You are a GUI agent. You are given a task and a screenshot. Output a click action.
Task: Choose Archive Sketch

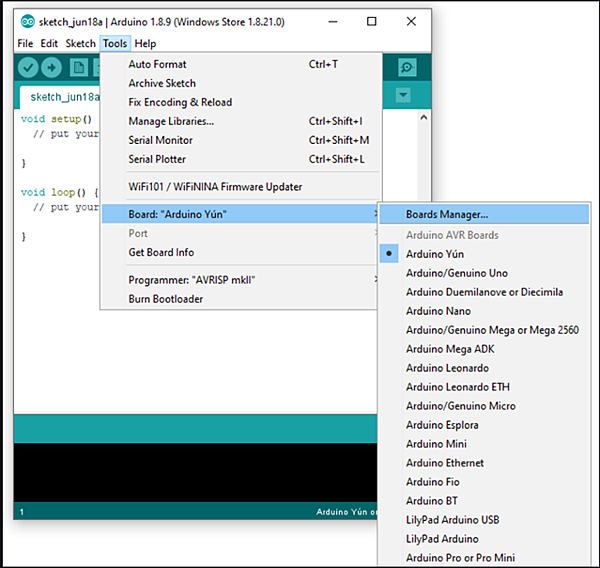pyautogui.click(x=240, y=83)
